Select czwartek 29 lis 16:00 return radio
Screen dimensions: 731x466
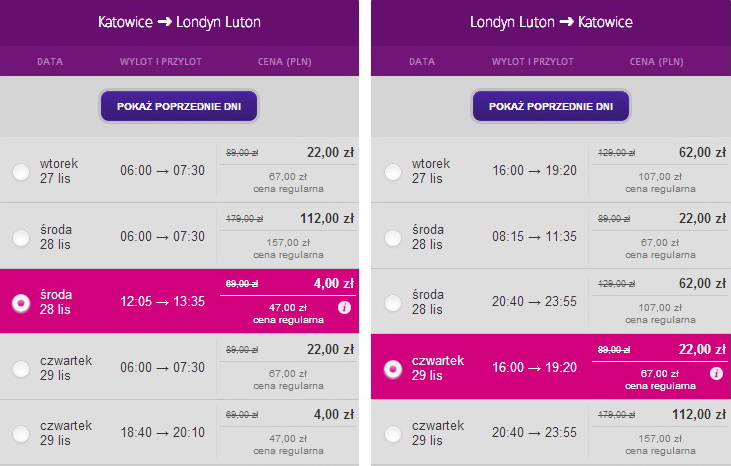[x=393, y=369]
